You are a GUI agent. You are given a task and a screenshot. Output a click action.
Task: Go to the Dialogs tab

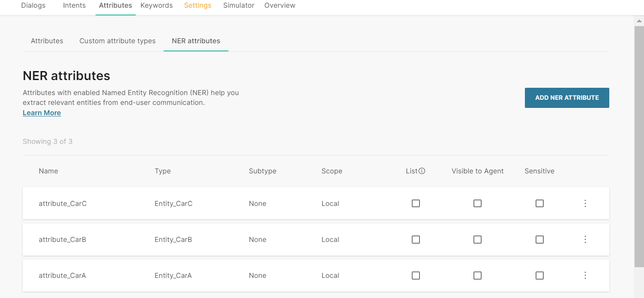33,6
